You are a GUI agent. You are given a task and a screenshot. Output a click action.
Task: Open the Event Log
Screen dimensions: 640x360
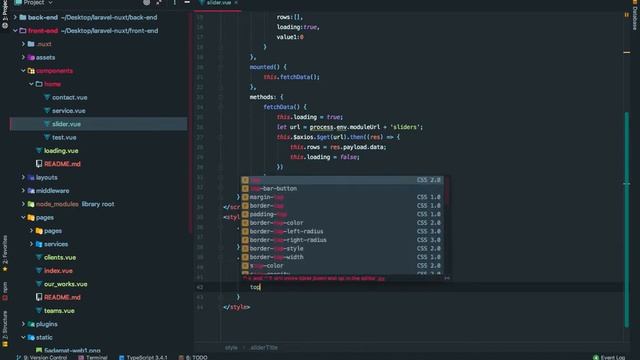click(x=609, y=357)
